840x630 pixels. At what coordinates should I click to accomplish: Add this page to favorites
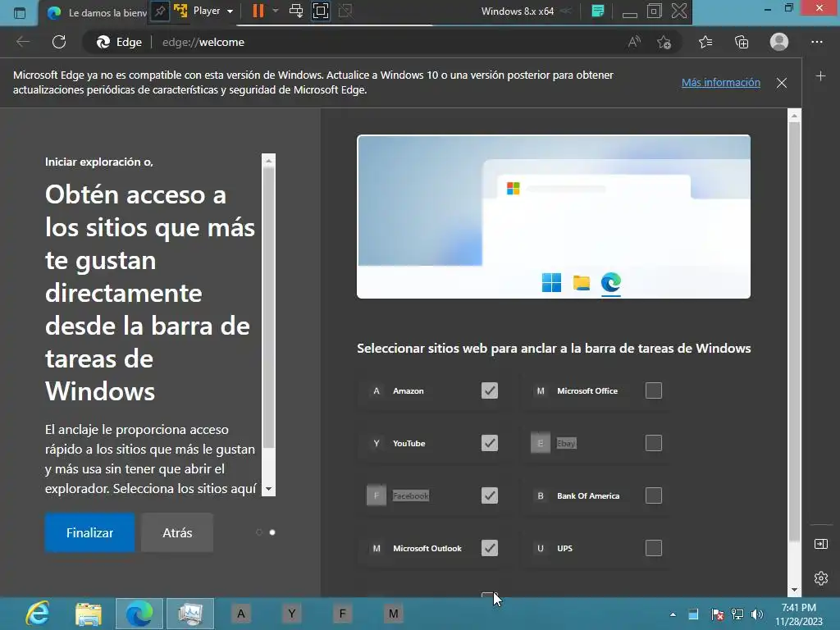pyautogui.click(x=664, y=43)
